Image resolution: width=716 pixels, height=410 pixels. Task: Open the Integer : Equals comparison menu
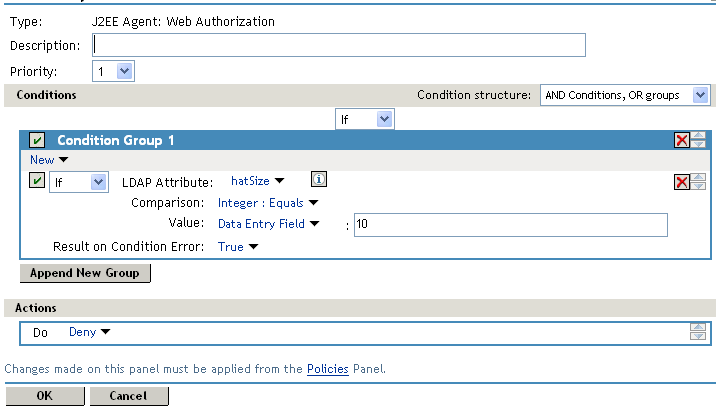(x=267, y=202)
